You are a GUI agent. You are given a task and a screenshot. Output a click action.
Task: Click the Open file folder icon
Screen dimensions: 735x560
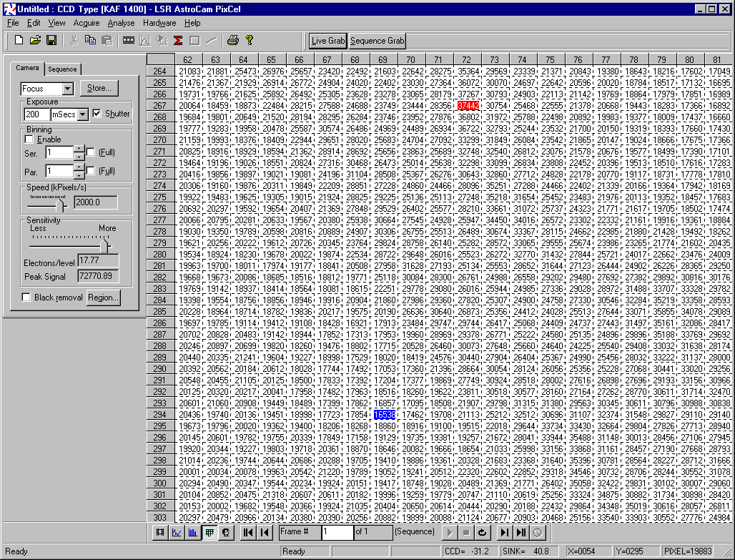(x=35, y=40)
